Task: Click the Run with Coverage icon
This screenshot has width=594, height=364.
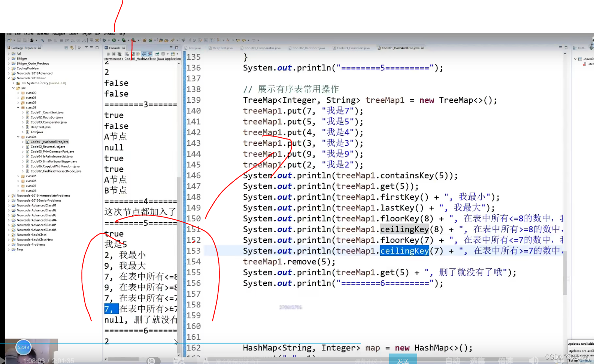Action: click(x=124, y=40)
